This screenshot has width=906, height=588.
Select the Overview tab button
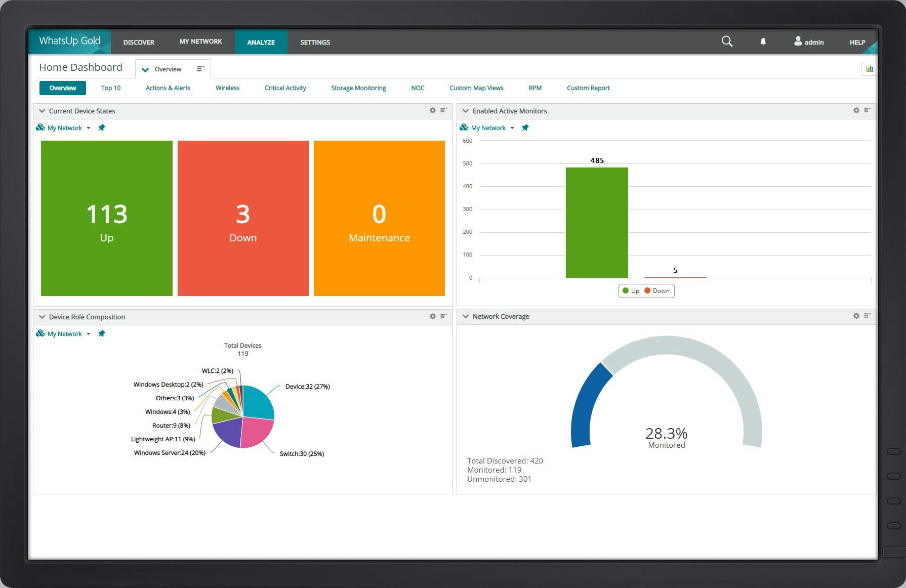(x=63, y=88)
